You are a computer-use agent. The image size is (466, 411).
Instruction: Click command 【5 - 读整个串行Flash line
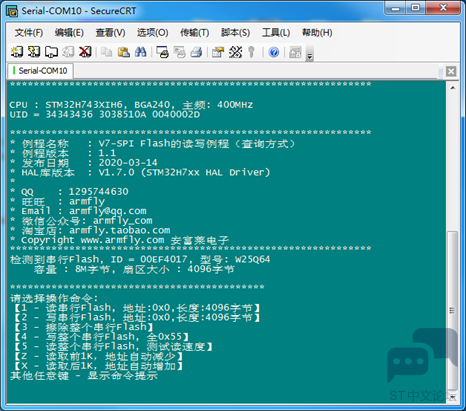tap(113, 346)
